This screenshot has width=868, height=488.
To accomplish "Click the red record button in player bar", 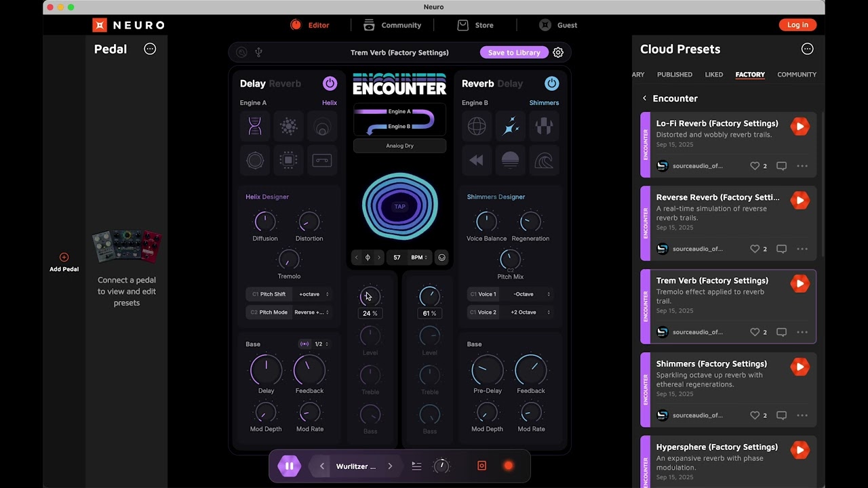I will [x=508, y=466].
